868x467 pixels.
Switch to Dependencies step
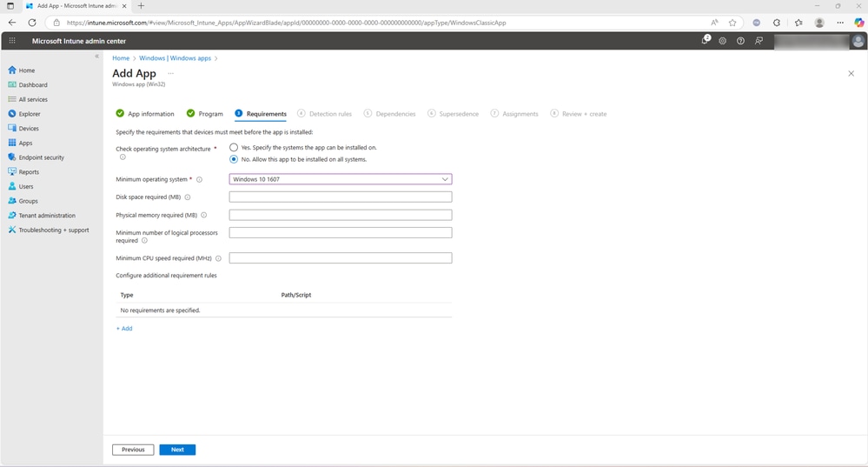coord(390,114)
